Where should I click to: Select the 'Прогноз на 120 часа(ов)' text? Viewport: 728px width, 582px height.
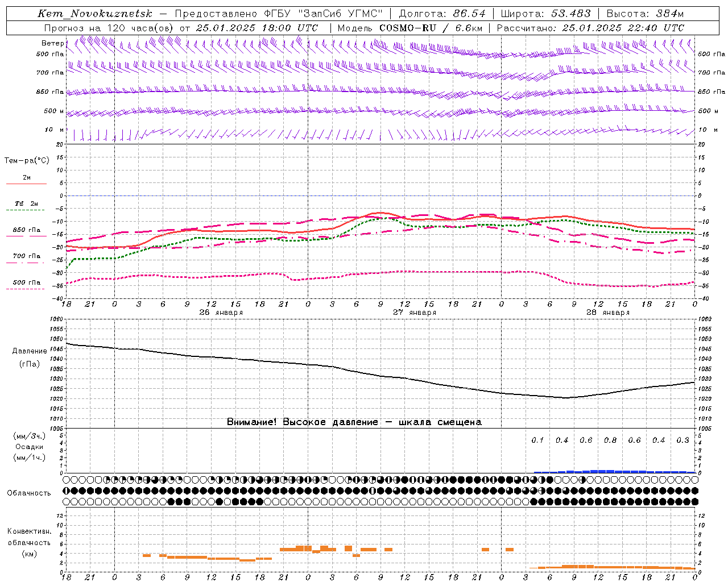coord(109,28)
